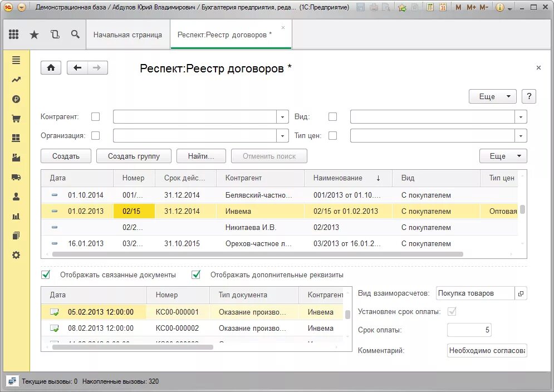Image resolution: width=554 pixels, height=392 pixels.
Task: Switch to Начальная страница tab
Action: pos(128,35)
